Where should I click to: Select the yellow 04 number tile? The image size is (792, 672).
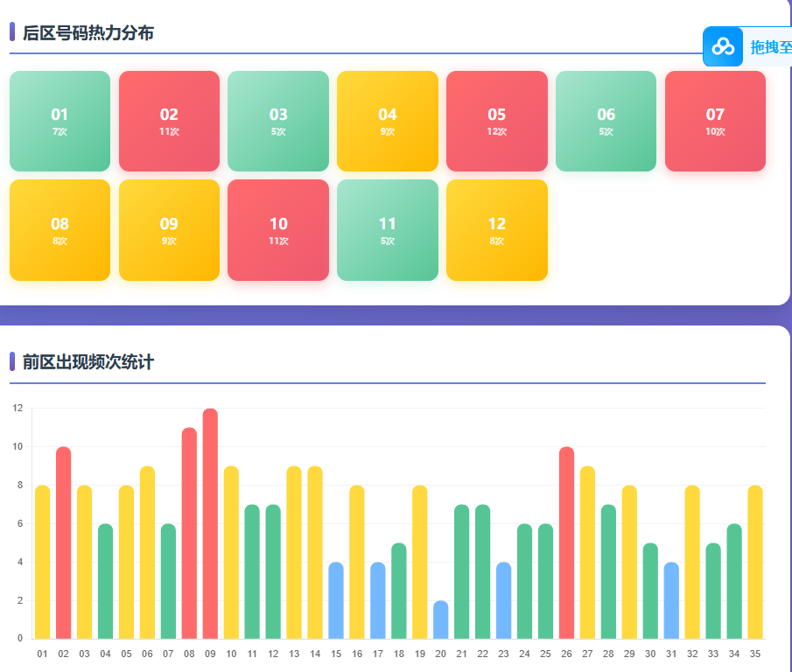388,121
